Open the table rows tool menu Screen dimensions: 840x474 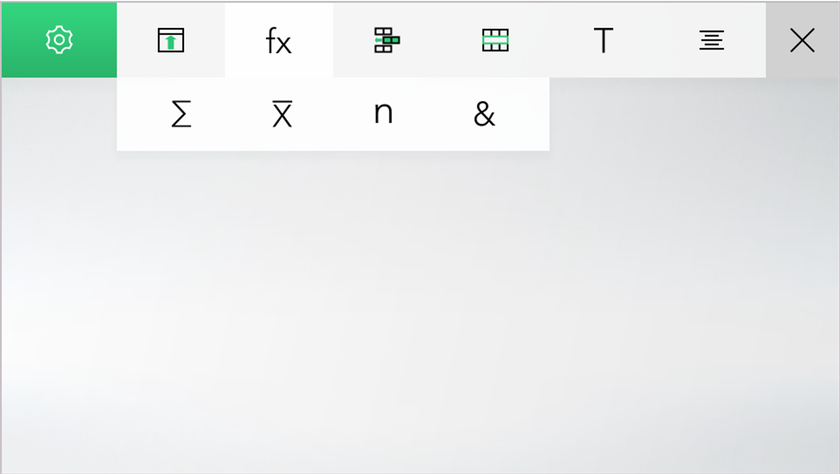[x=495, y=40]
